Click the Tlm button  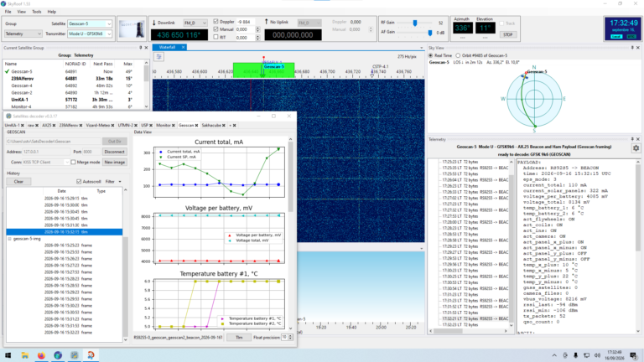pyautogui.click(x=239, y=338)
